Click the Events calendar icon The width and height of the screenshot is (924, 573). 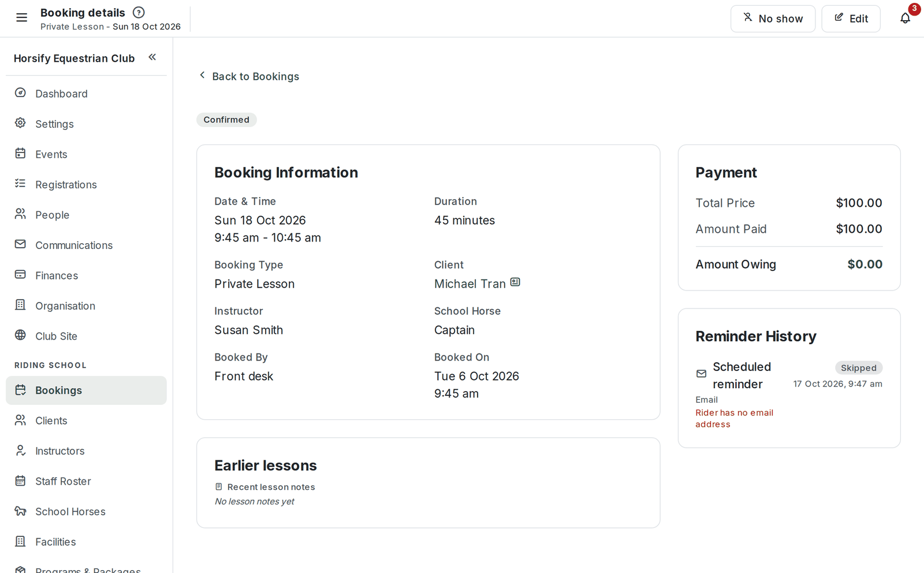tap(20, 153)
